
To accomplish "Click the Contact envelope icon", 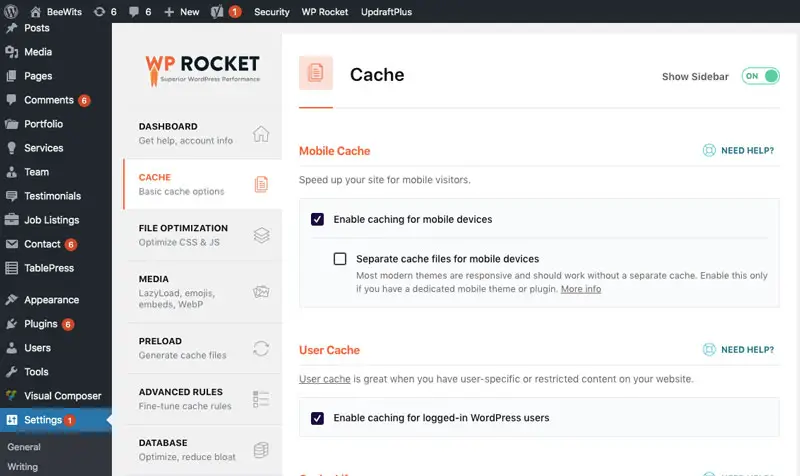I will pyautogui.click(x=11, y=244).
